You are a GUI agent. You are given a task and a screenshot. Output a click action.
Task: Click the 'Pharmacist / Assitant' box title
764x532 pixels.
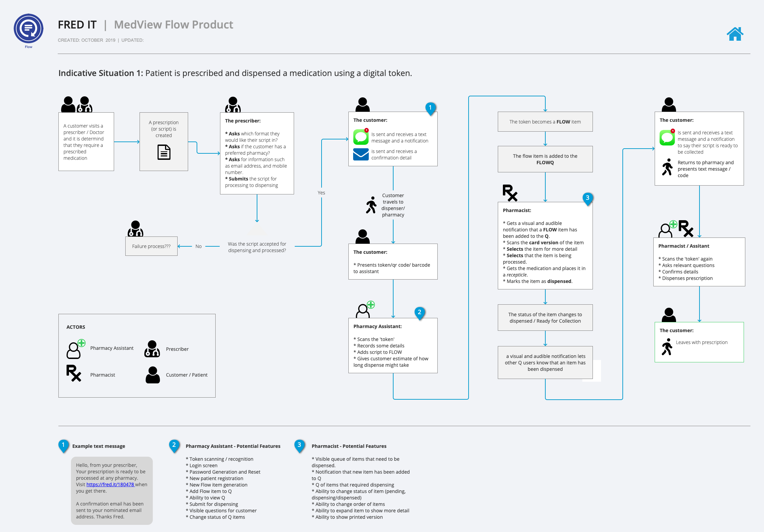click(x=684, y=246)
